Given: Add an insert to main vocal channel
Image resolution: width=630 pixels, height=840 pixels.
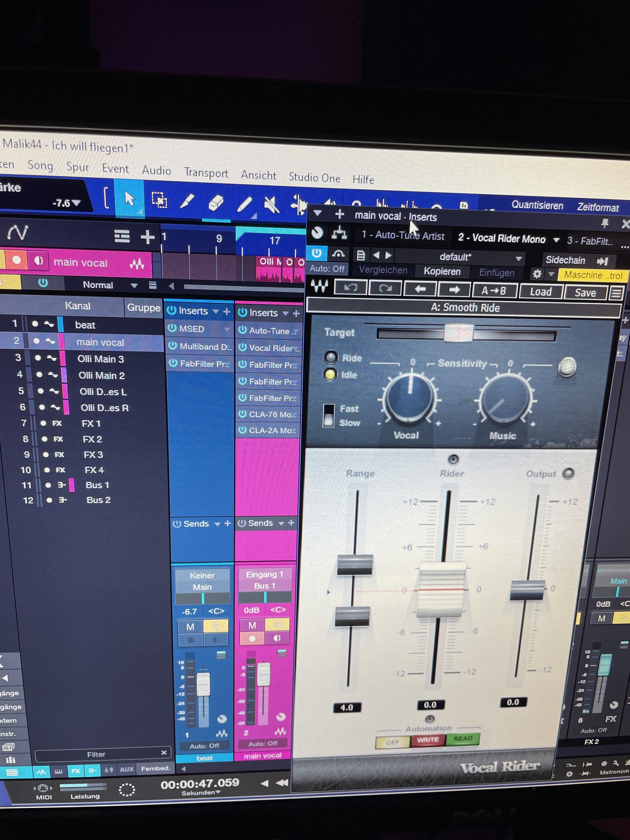Looking at the screenshot, I should coord(297,314).
